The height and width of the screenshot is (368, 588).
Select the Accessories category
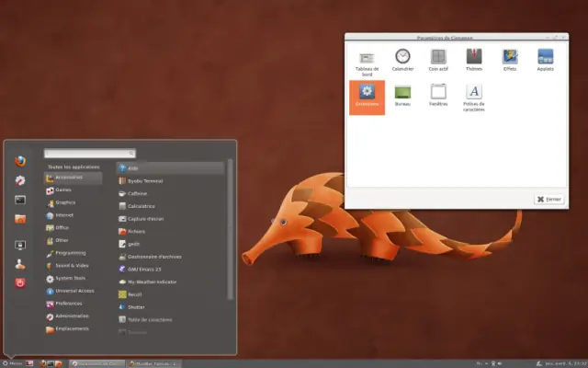click(73, 178)
